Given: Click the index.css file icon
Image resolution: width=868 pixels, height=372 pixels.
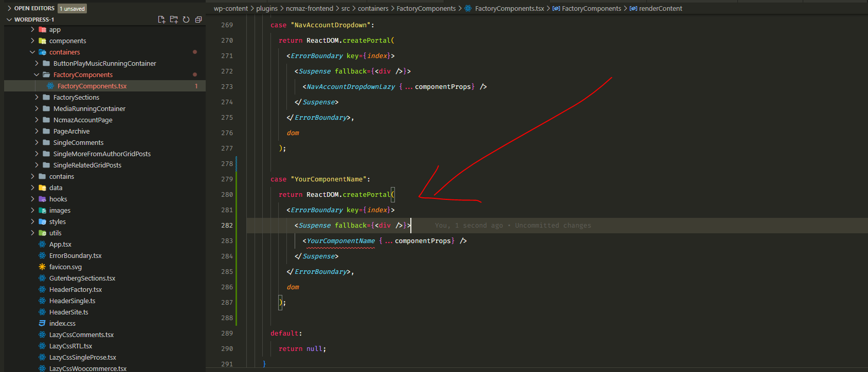Looking at the screenshot, I should [42, 324].
